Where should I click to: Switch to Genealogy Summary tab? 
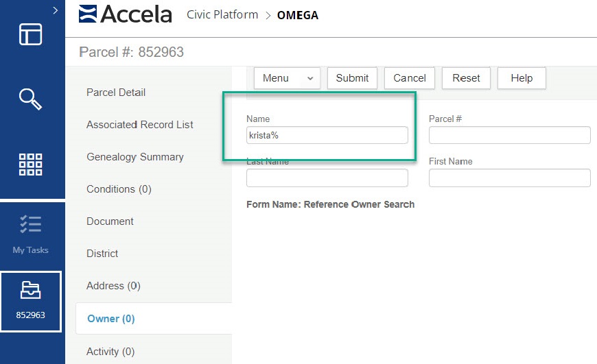pos(135,157)
